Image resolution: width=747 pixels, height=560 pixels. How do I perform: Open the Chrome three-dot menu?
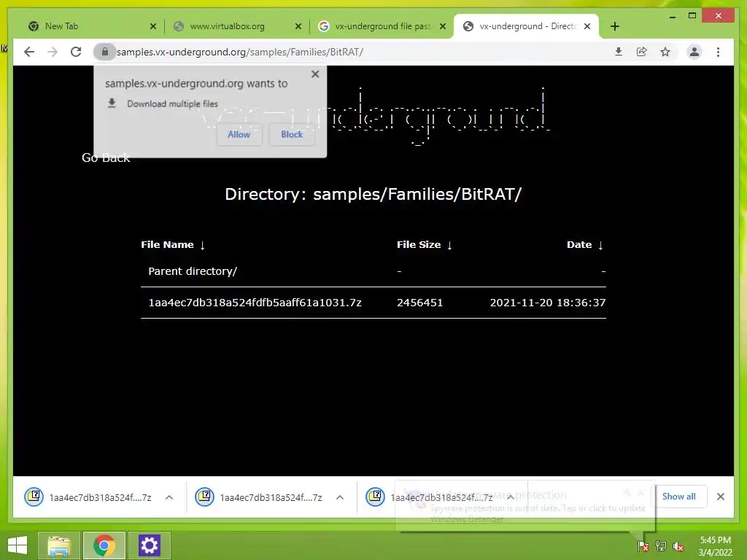pyautogui.click(x=718, y=52)
